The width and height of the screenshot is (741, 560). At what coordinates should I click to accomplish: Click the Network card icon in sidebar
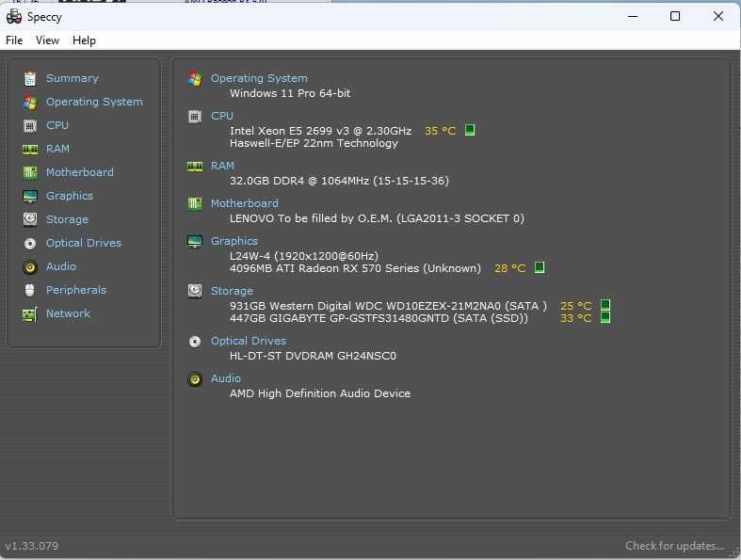tap(30, 313)
